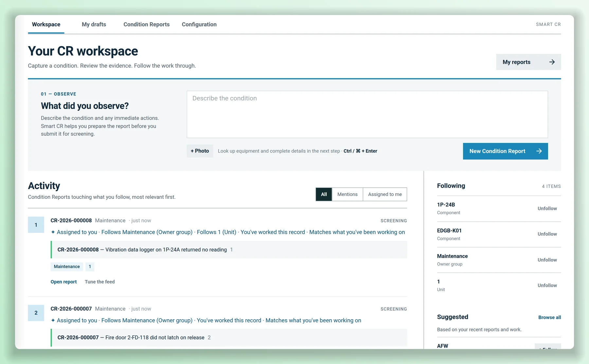Screen dimensions: 589x364
Task: Click New Condition Report button text
Action: pyautogui.click(x=497, y=151)
